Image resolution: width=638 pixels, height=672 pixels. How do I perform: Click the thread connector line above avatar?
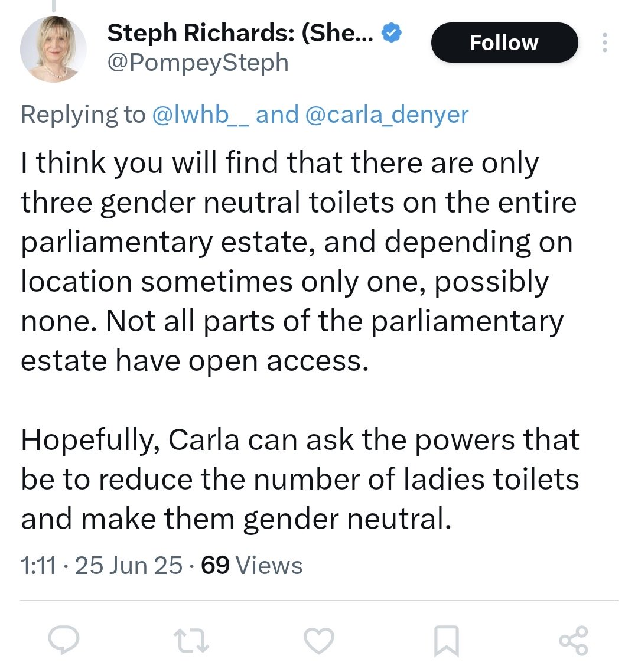[x=54, y=5]
